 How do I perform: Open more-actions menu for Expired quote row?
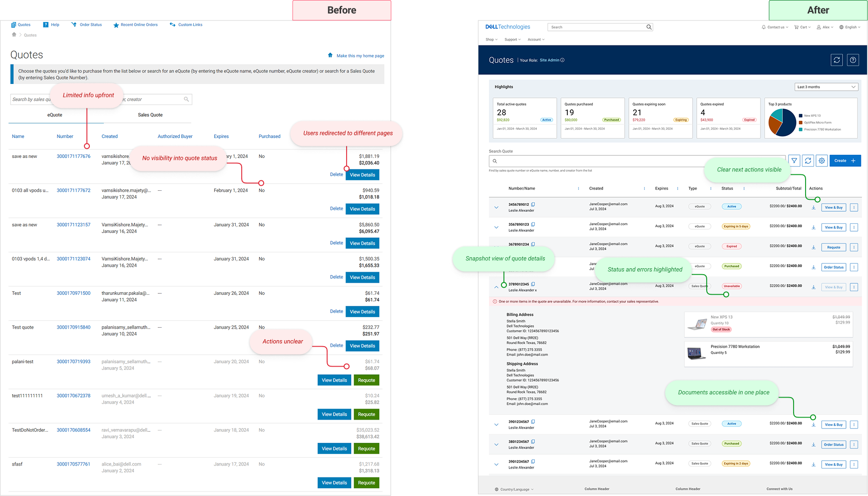[854, 247]
